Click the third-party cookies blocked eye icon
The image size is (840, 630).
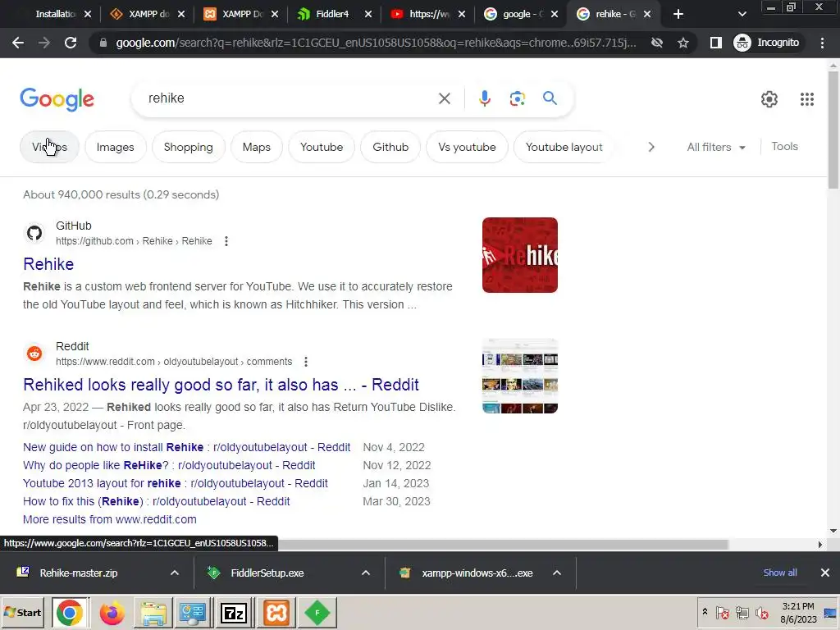[x=657, y=43]
